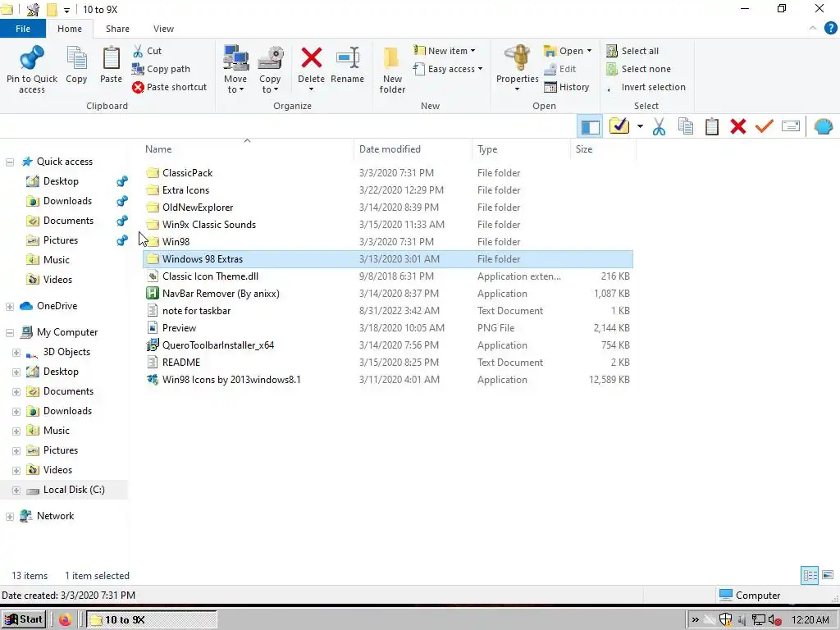Switch to the Share ribbon tab

tap(117, 29)
